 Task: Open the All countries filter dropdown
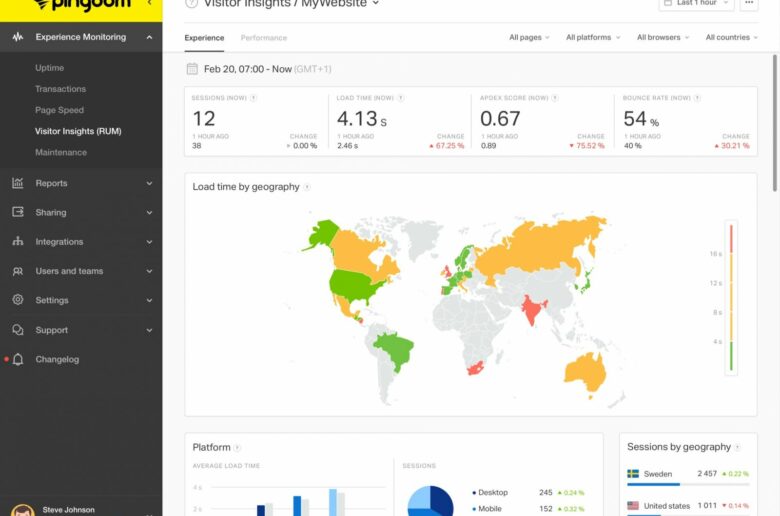pyautogui.click(x=732, y=37)
